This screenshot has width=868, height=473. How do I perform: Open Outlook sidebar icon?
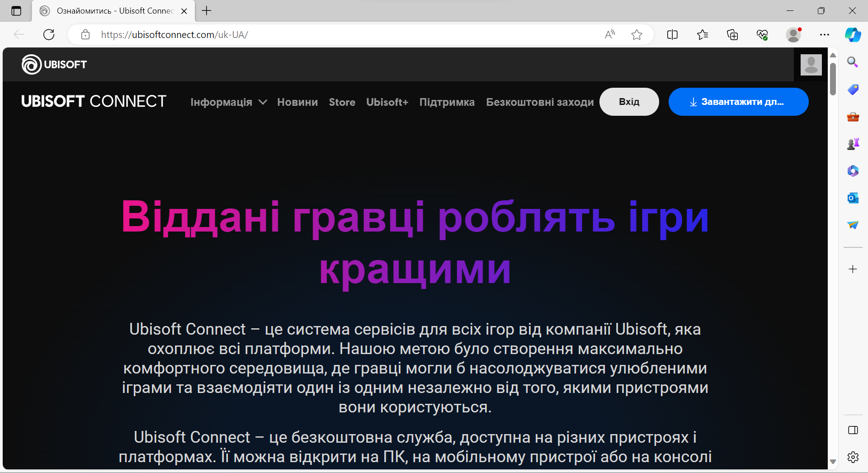click(853, 198)
